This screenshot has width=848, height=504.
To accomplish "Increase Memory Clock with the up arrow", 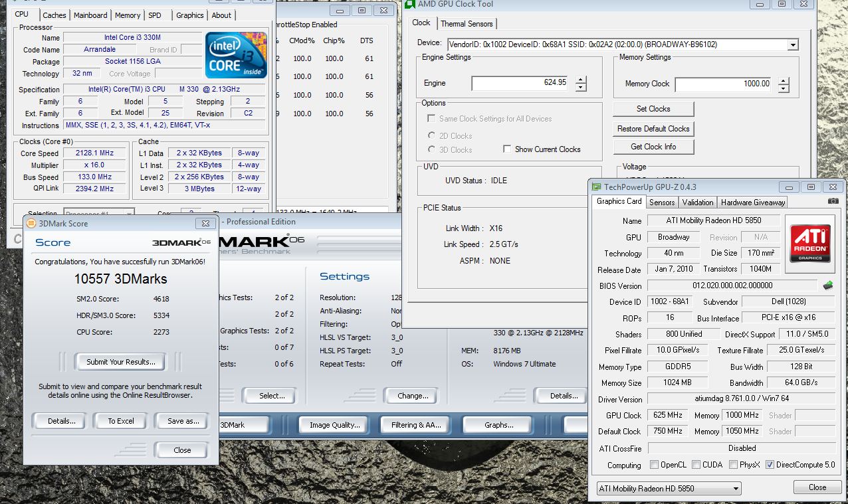I will (784, 80).
